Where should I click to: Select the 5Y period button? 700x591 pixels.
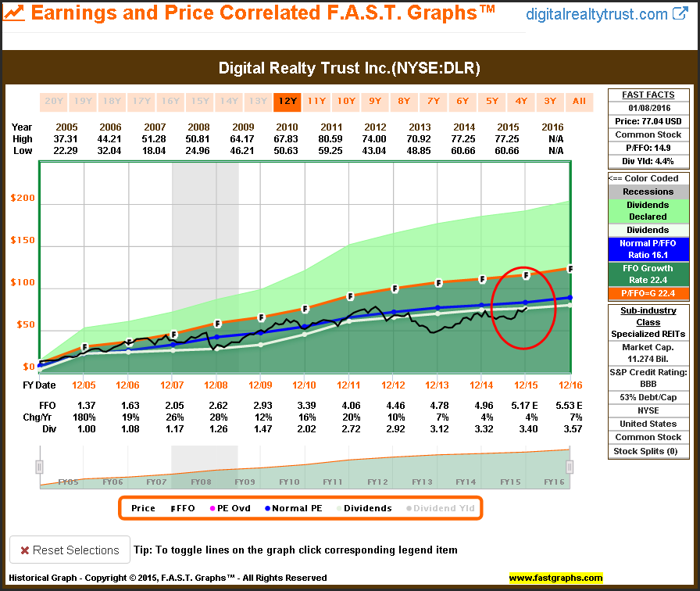pos(490,102)
